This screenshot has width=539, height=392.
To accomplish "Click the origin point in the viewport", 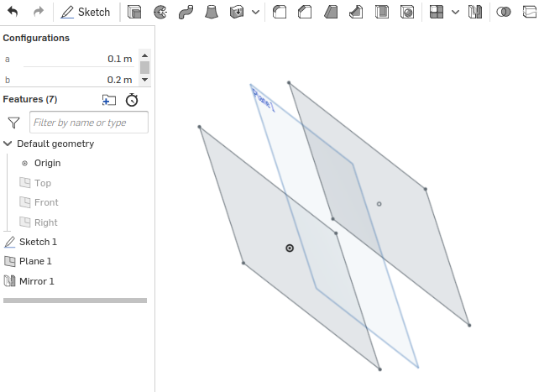I will point(290,248).
